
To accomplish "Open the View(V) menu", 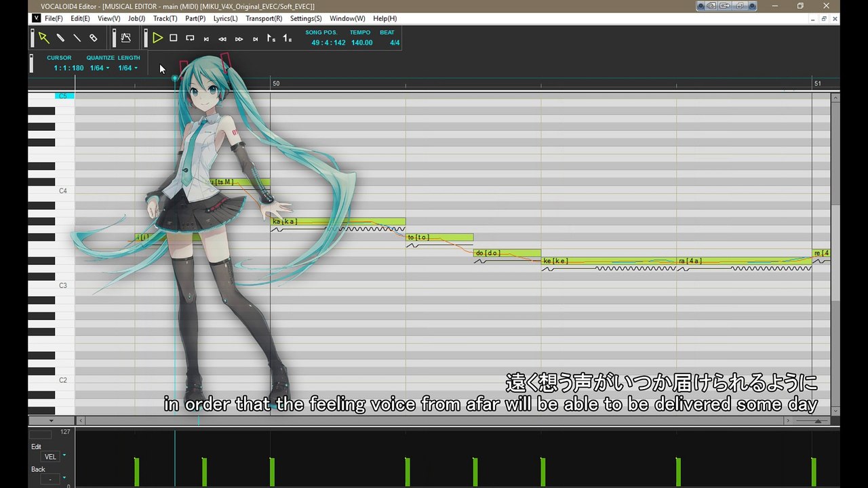I will pos(109,18).
